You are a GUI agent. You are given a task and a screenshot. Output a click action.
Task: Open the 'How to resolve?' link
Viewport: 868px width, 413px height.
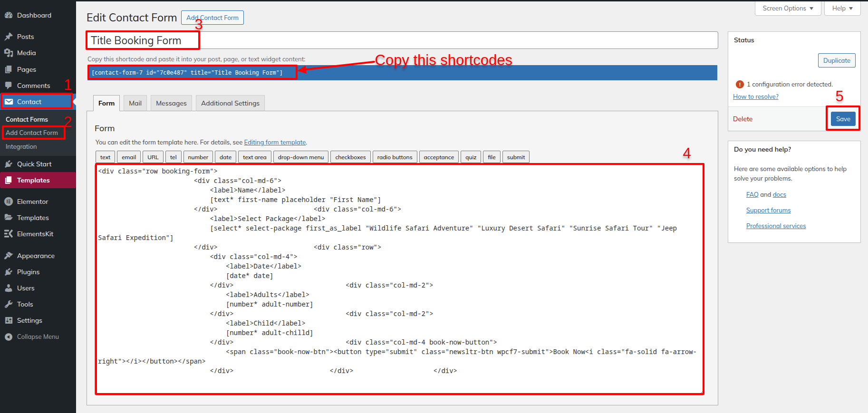pos(755,96)
